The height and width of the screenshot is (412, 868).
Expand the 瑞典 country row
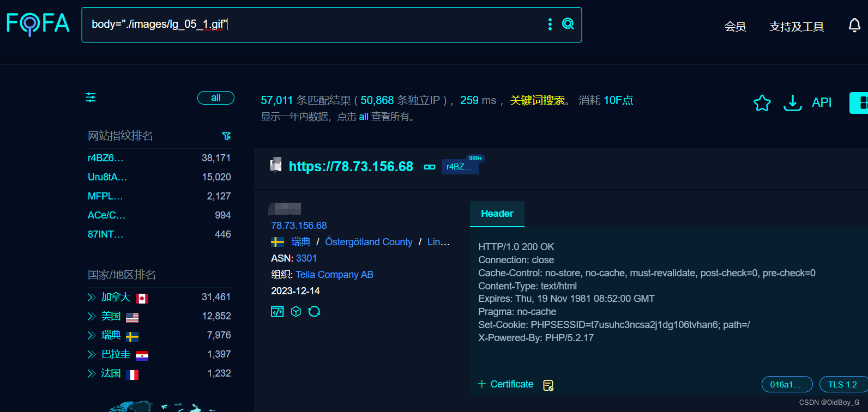point(92,335)
